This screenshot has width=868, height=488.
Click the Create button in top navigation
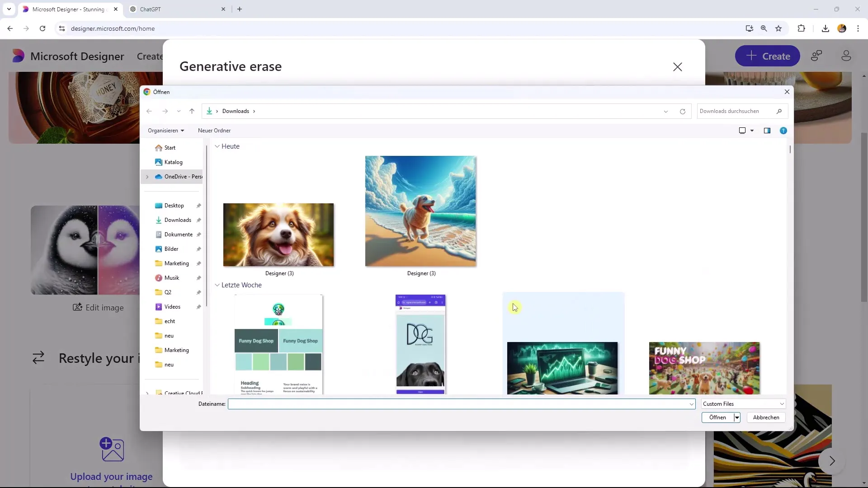[769, 56]
